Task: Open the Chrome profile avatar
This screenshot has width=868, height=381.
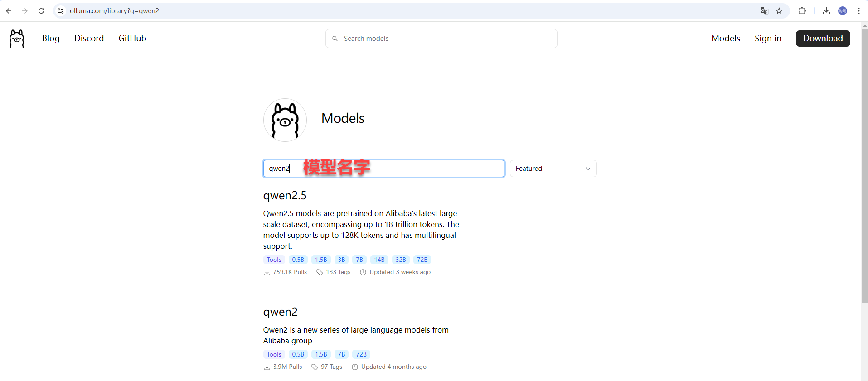Action: coord(843,11)
